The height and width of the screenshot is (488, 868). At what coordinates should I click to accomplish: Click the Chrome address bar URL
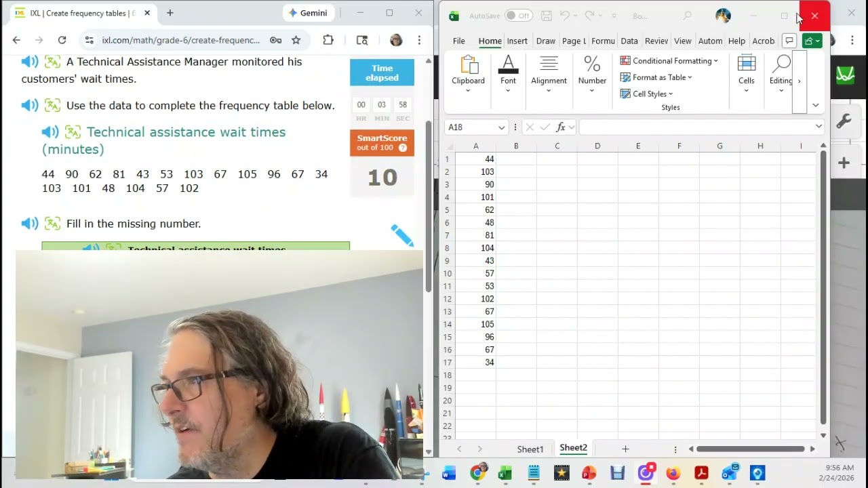(x=181, y=40)
